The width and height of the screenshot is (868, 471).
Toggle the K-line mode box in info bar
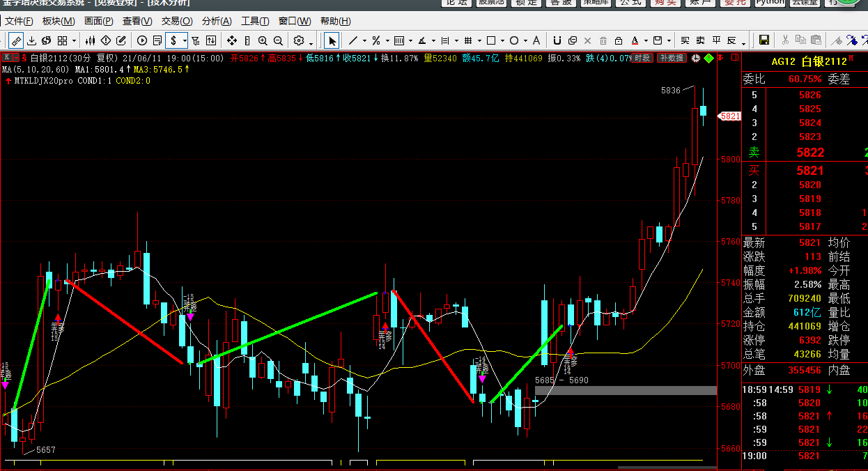[x=8, y=58]
